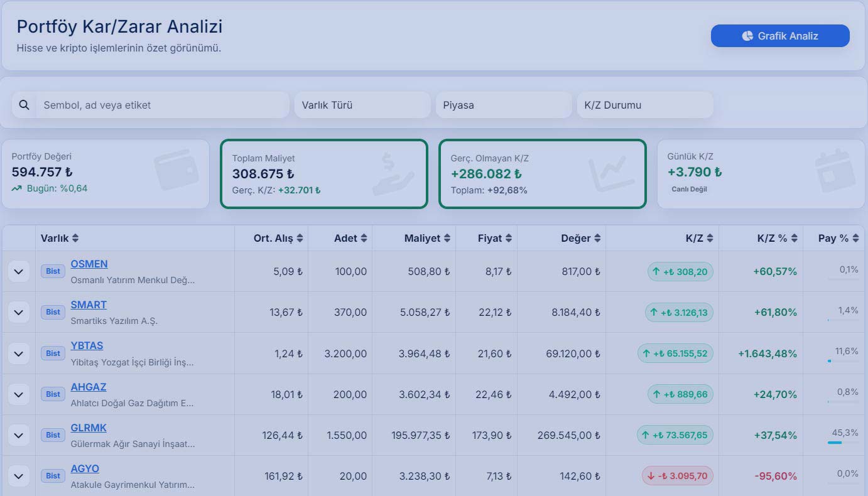
Task: Sort the table by Ort. Alış column
Action: [278, 238]
